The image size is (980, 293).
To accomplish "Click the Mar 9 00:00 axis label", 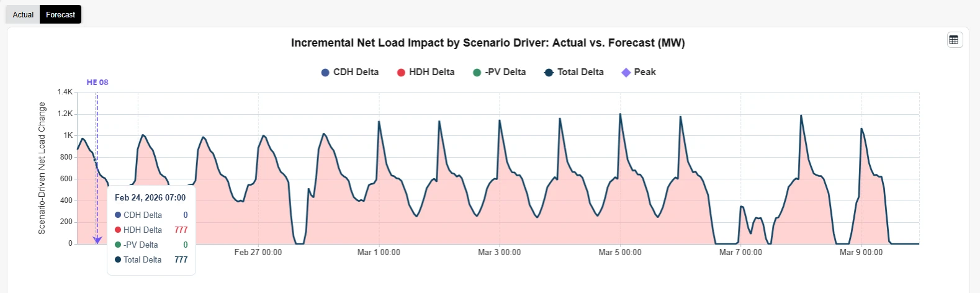I will tap(861, 252).
